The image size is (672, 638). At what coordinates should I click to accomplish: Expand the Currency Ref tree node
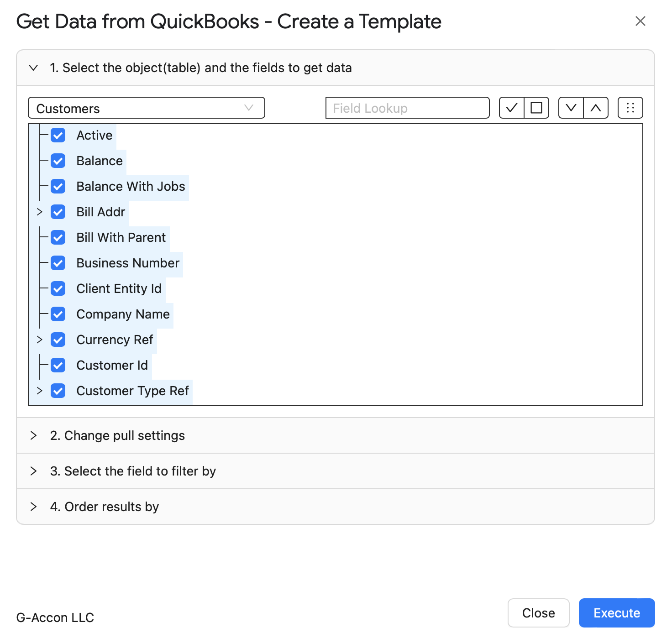tap(39, 340)
